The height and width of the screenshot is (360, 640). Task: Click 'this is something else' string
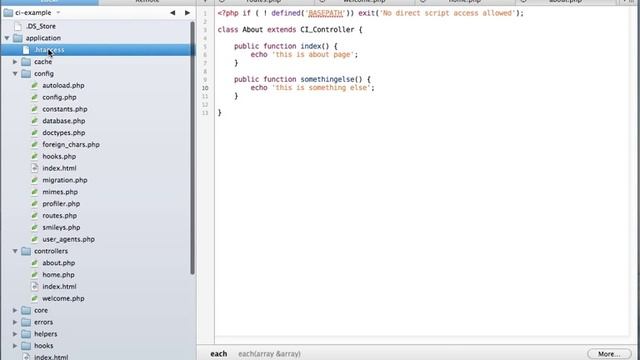[x=321, y=88]
